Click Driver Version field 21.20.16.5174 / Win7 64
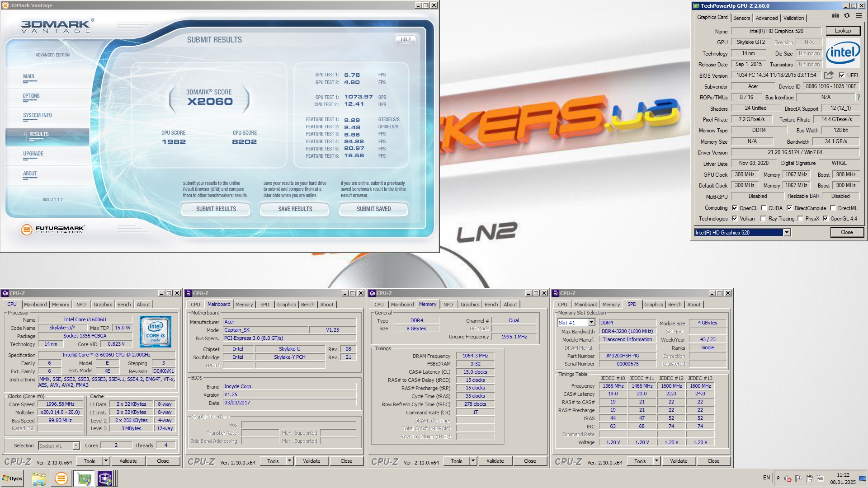The width and height of the screenshot is (868, 488). (x=795, y=152)
